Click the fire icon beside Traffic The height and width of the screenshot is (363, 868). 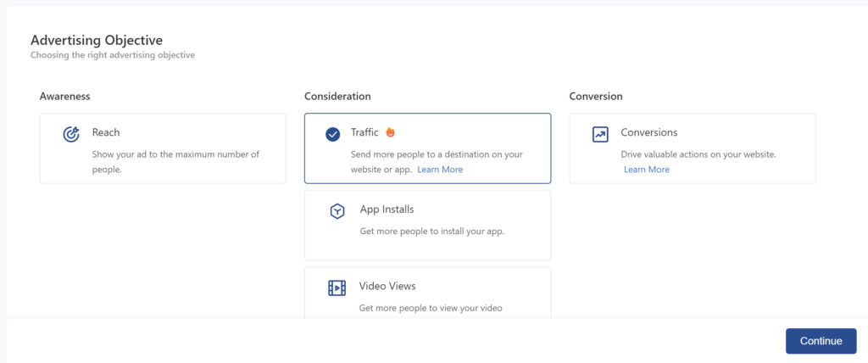[x=391, y=132]
